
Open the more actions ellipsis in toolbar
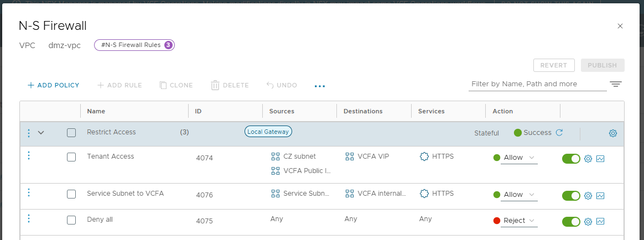click(320, 86)
